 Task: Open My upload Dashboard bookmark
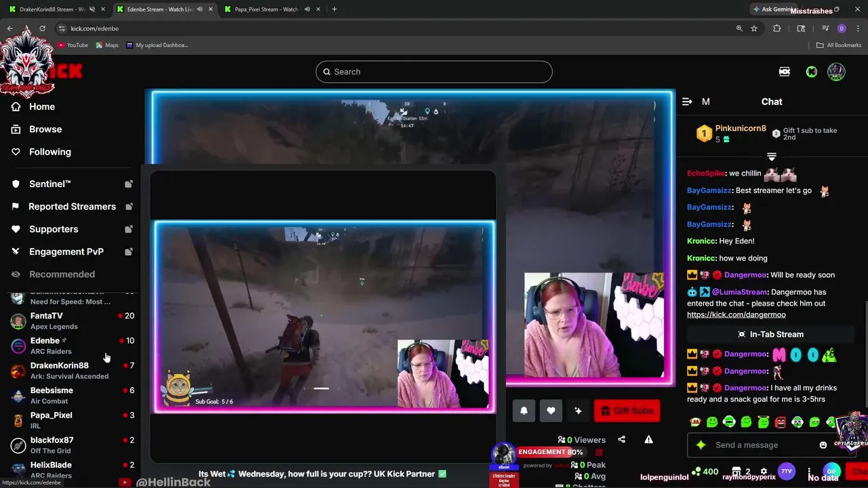(157, 45)
